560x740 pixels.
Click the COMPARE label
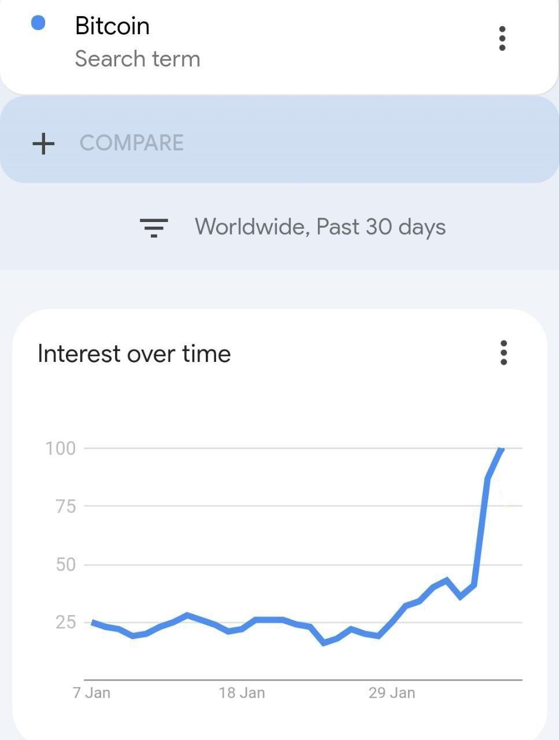pyautogui.click(x=132, y=143)
